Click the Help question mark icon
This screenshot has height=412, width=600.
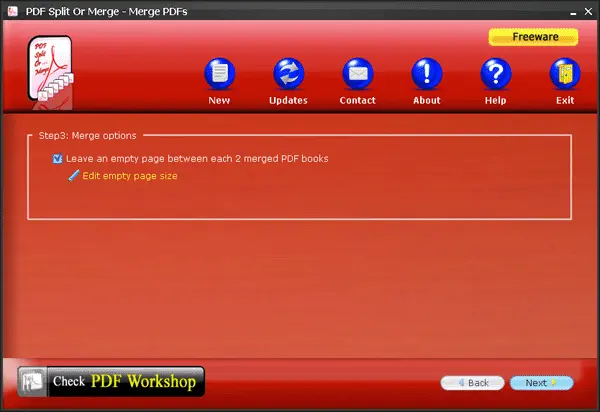[496, 73]
